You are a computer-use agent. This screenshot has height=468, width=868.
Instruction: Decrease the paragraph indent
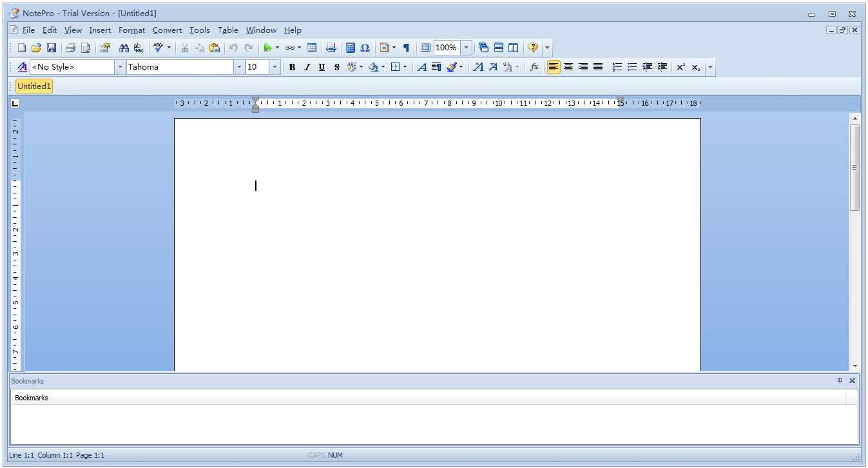coord(647,67)
